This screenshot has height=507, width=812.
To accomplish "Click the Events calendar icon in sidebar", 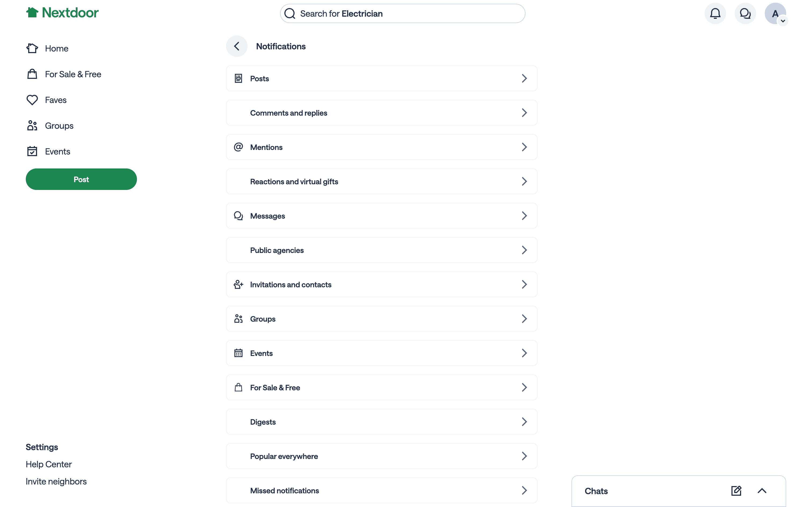I will click(x=32, y=152).
